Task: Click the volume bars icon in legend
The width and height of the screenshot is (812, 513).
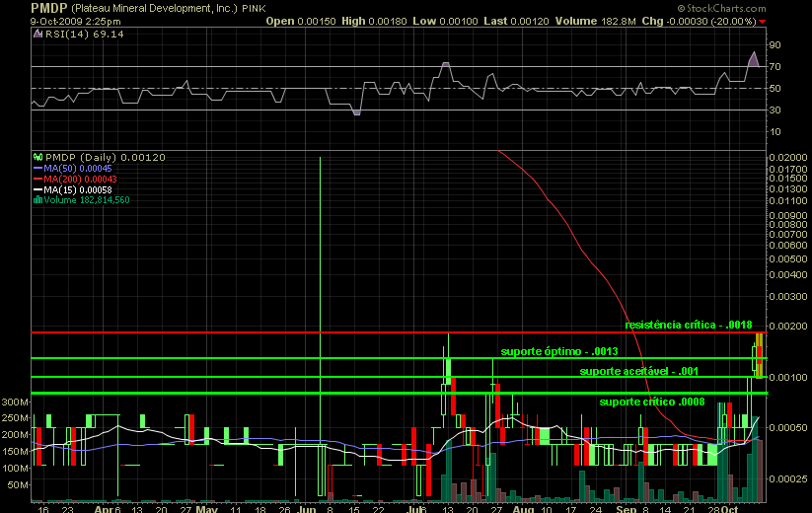Action: (37, 200)
